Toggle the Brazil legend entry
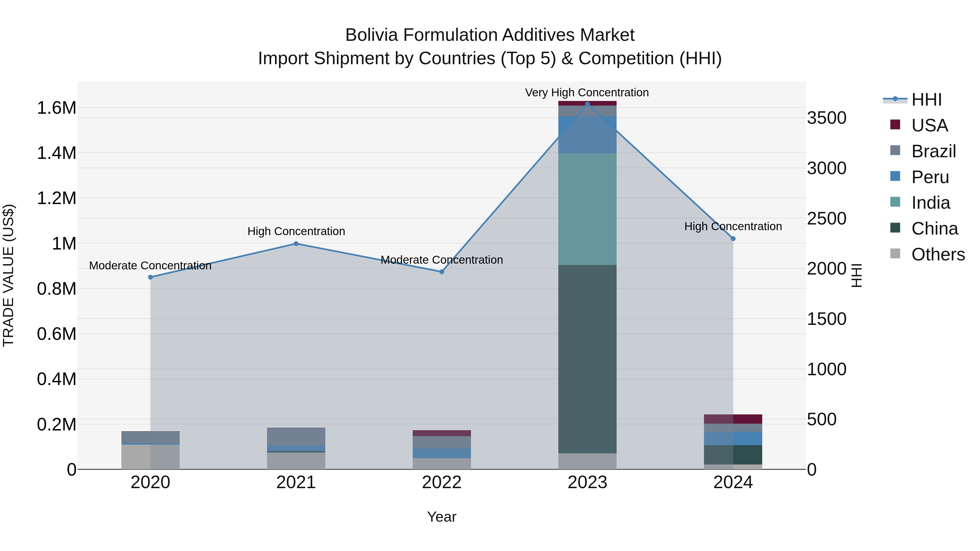 click(x=923, y=151)
